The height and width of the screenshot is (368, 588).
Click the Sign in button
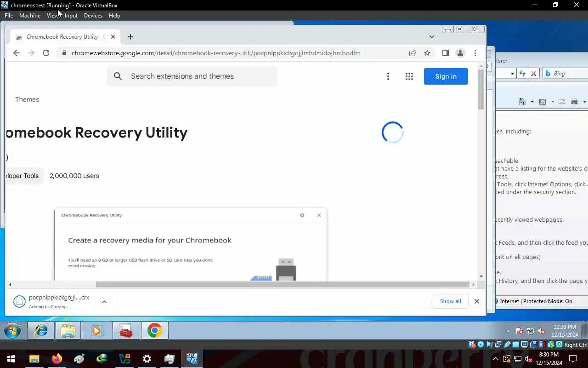pyautogui.click(x=446, y=76)
